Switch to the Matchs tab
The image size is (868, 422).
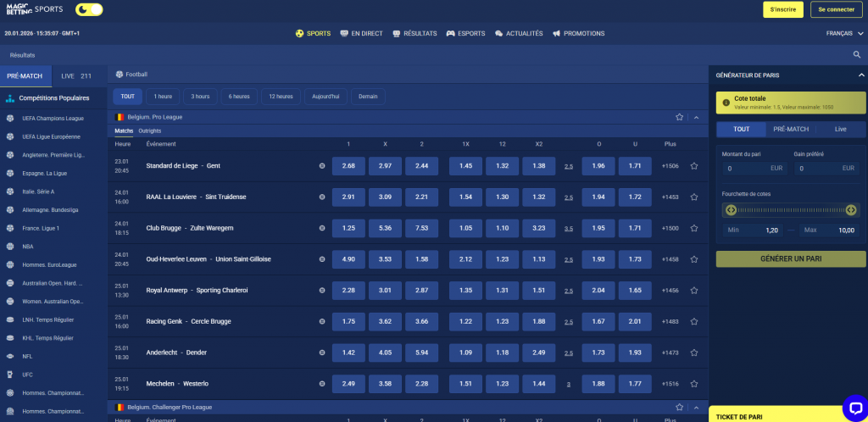click(x=124, y=131)
